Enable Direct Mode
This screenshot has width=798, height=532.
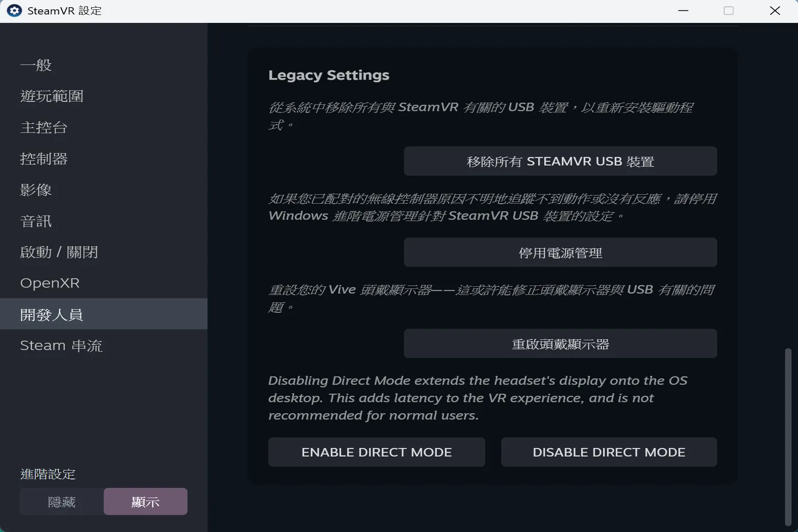[376, 451]
